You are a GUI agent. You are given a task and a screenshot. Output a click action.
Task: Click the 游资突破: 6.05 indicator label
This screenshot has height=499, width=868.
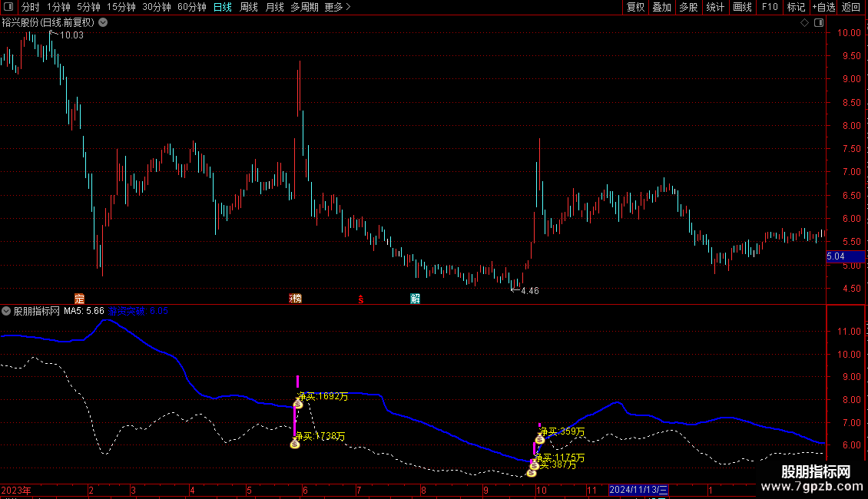[138, 311]
